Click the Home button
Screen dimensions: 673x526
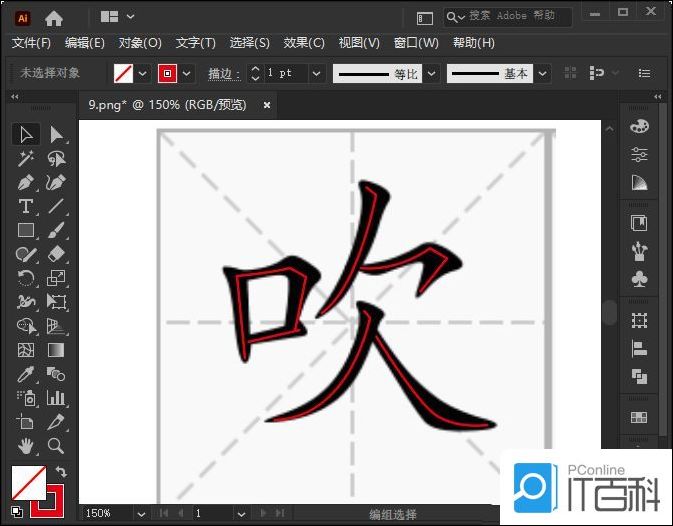coord(54,17)
